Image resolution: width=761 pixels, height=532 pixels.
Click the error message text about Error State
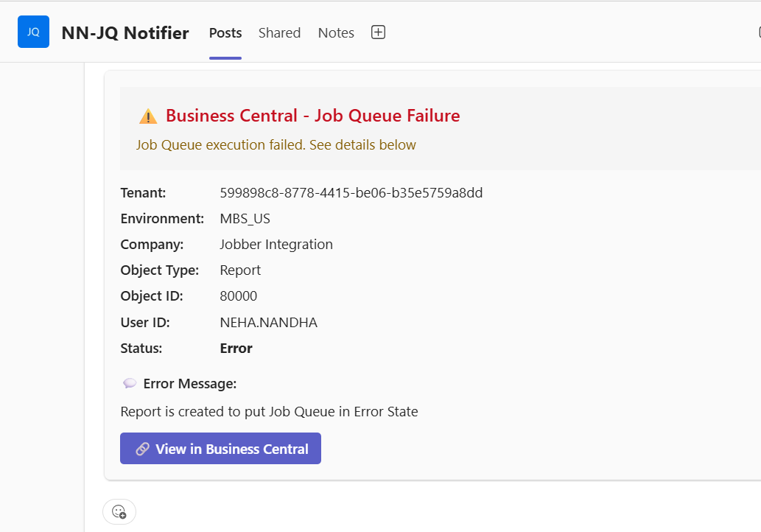coord(269,412)
